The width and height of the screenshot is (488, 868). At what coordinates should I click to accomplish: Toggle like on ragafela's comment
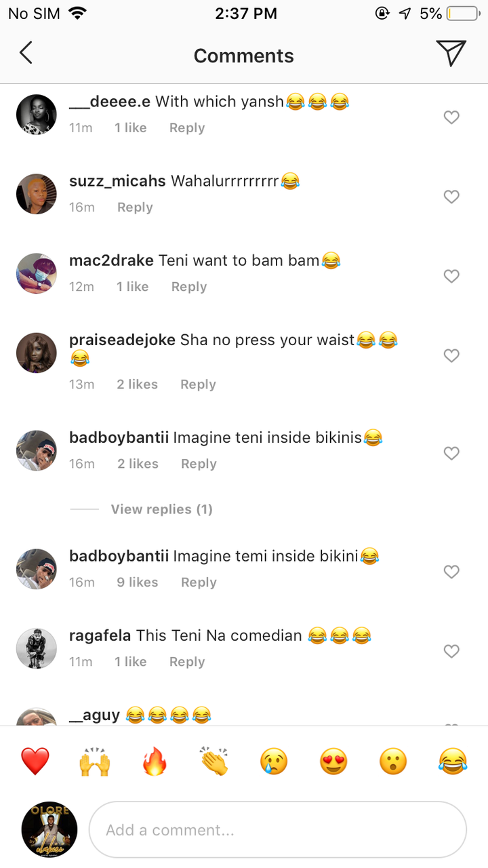click(451, 651)
